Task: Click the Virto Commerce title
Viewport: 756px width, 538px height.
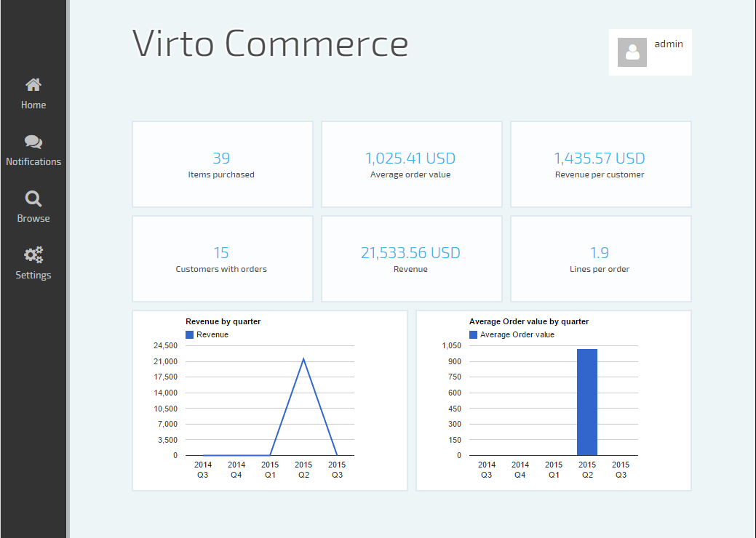Action: (269, 44)
